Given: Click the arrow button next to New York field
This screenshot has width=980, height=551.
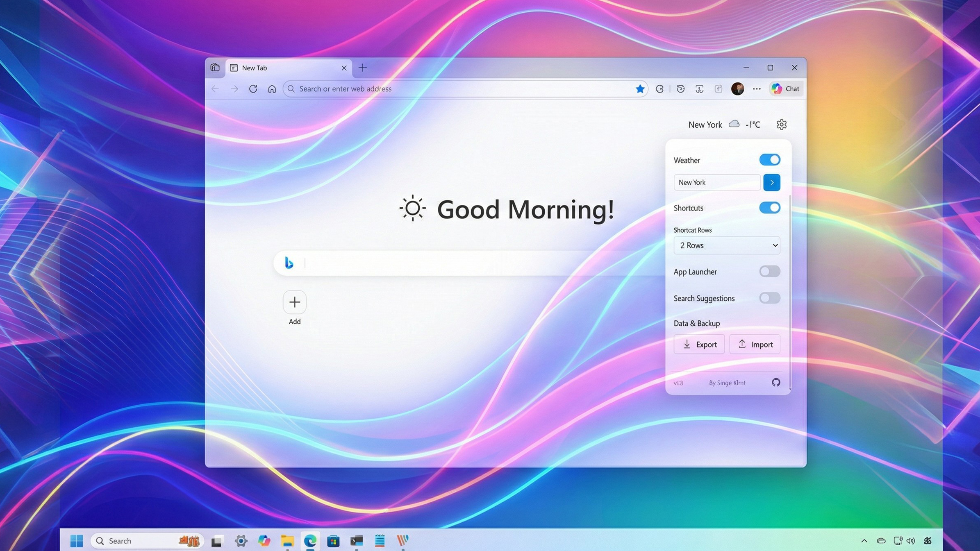Looking at the screenshot, I should [x=772, y=182].
